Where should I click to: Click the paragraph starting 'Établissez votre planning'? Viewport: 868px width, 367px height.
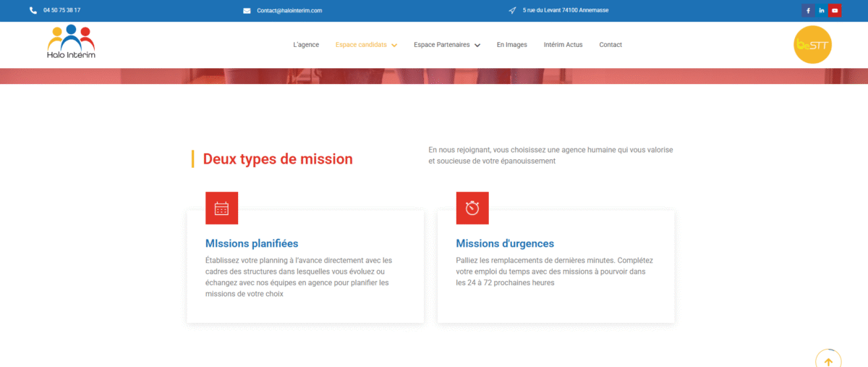[299, 277]
